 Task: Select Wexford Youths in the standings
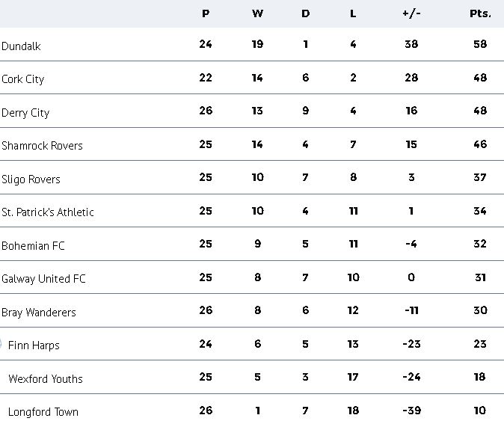point(46,379)
